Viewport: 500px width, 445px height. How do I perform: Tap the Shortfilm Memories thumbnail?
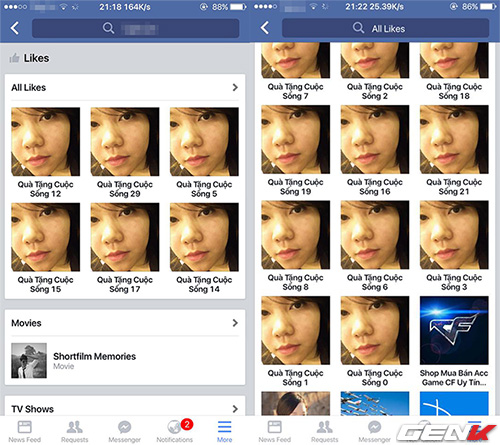coord(29,361)
